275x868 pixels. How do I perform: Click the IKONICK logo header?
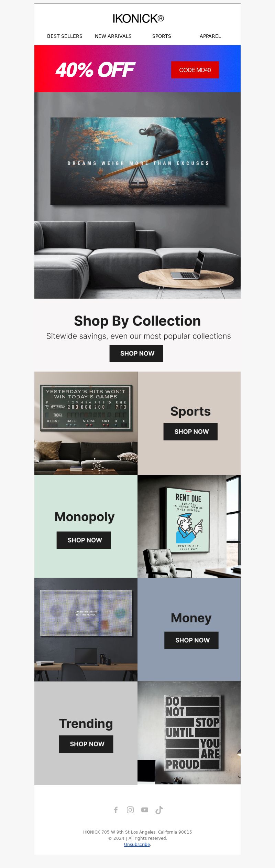(138, 19)
